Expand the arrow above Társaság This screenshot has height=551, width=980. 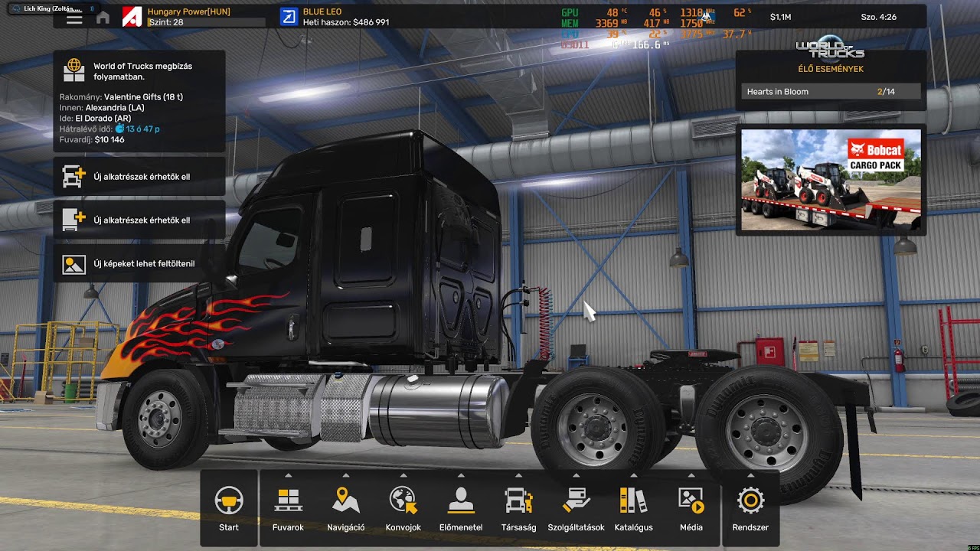(518, 475)
